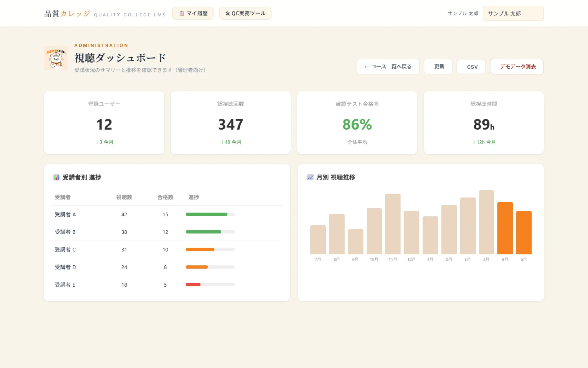Screen dimensions: 588x368
Task: Click the 8月 bar in the chart
Action: tap(337, 234)
